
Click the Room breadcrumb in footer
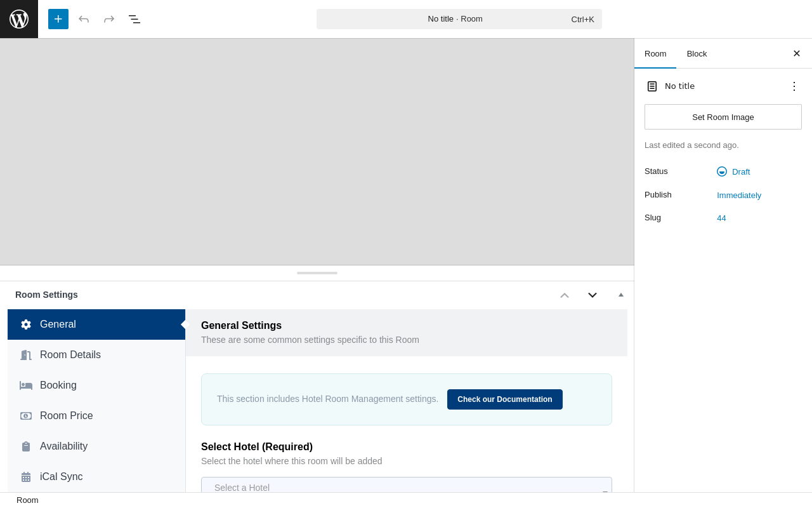[x=27, y=500]
